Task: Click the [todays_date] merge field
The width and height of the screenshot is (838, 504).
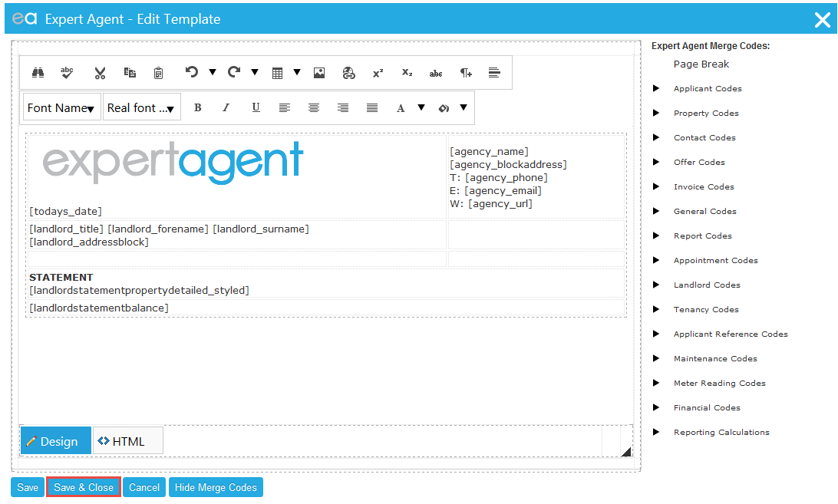Action: (65, 212)
